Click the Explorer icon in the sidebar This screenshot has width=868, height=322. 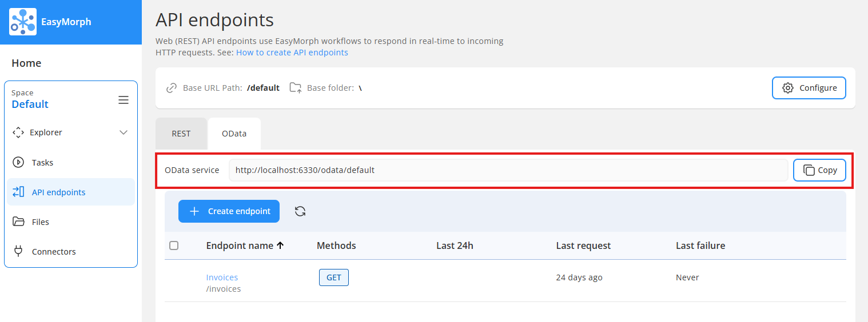18,132
